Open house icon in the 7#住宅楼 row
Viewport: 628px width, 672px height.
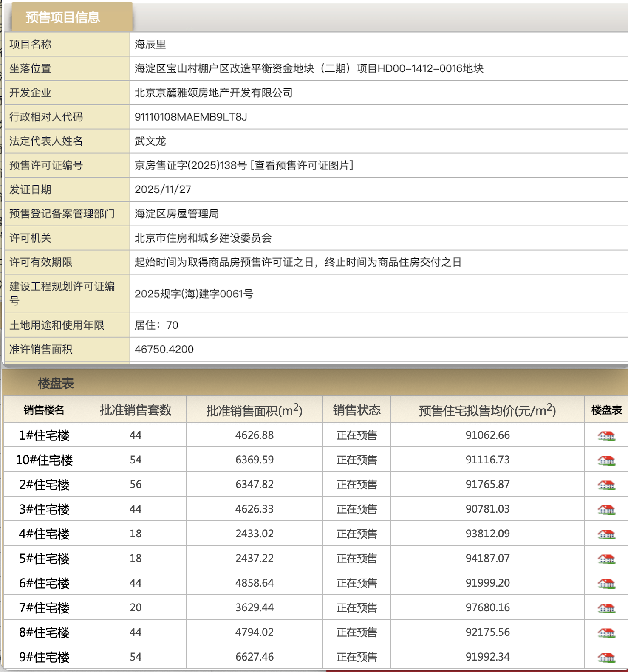[x=606, y=608]
